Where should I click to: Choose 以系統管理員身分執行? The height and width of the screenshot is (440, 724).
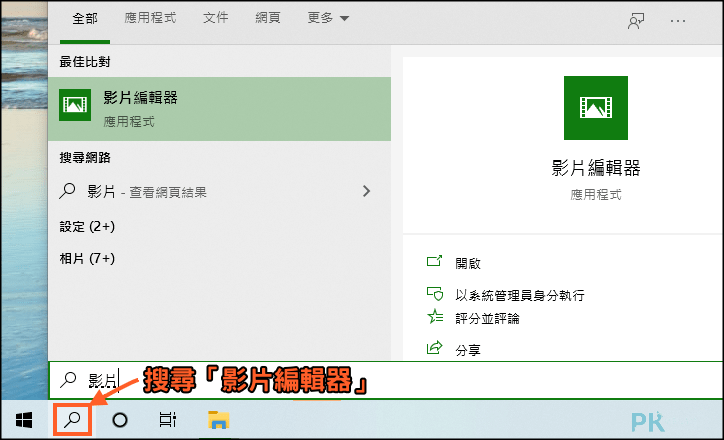tap(519, 295)
